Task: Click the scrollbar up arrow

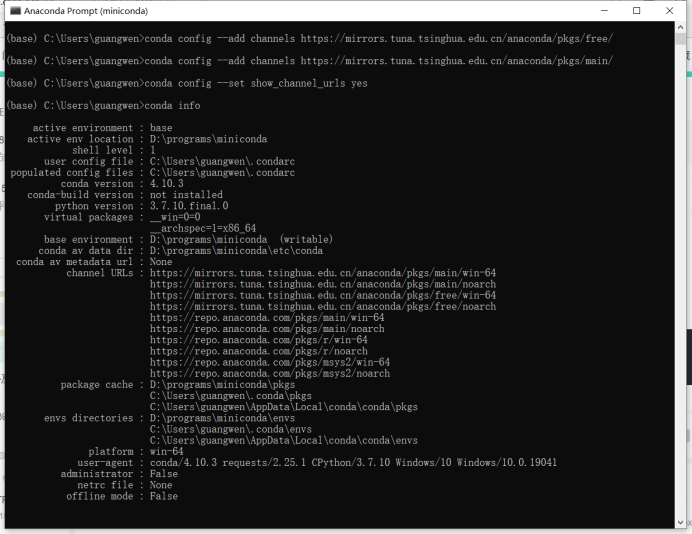Action: click(x=680, y=27)
